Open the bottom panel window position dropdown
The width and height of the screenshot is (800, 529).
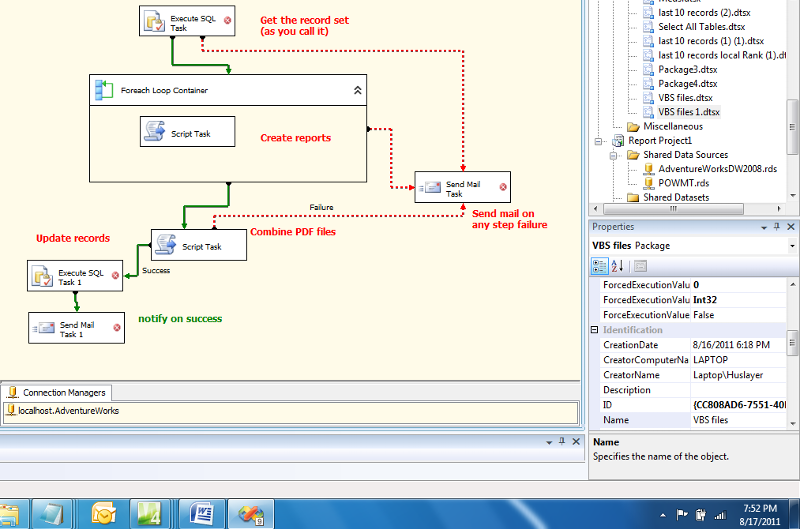[549, 442]
